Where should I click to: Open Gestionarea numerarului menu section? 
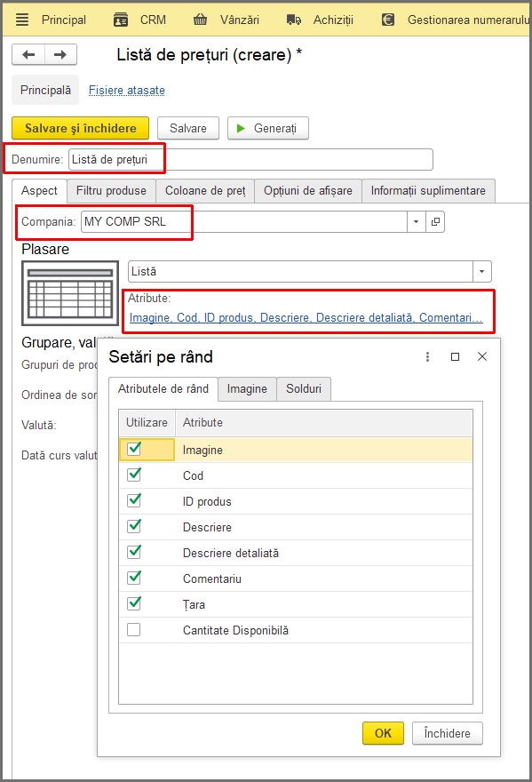(468, 20)
